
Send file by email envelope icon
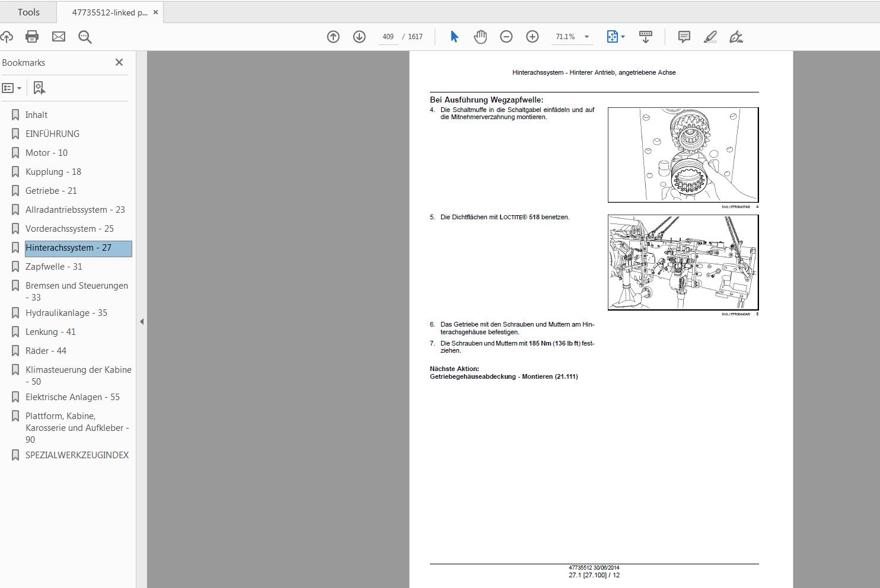tap(59, 37)
